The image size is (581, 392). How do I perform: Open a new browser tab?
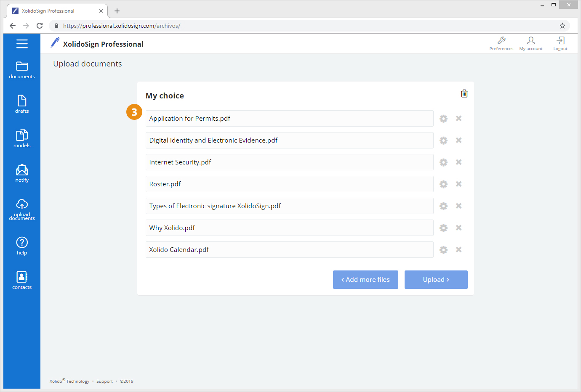pyautogui.click(x=117, y=11)
